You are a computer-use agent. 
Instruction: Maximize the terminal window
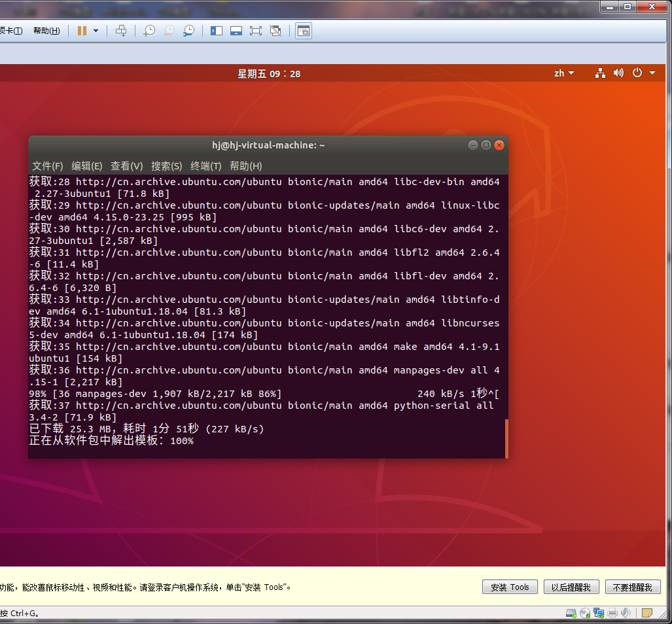[x=486, y=145]
